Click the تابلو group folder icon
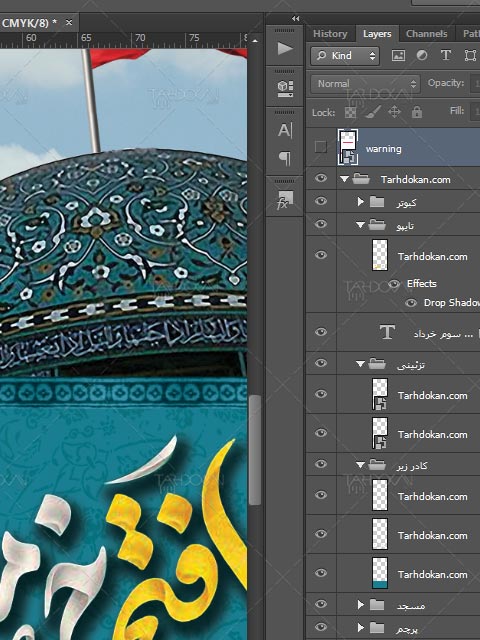 pos(377,225)
